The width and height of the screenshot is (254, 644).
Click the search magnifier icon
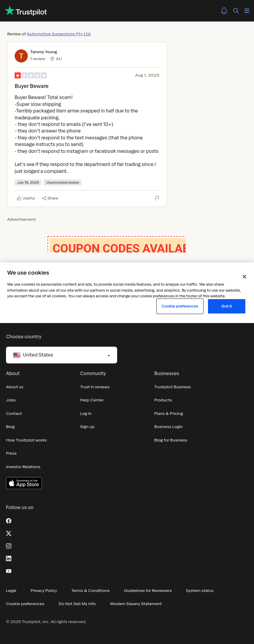[x=236, y=11]
